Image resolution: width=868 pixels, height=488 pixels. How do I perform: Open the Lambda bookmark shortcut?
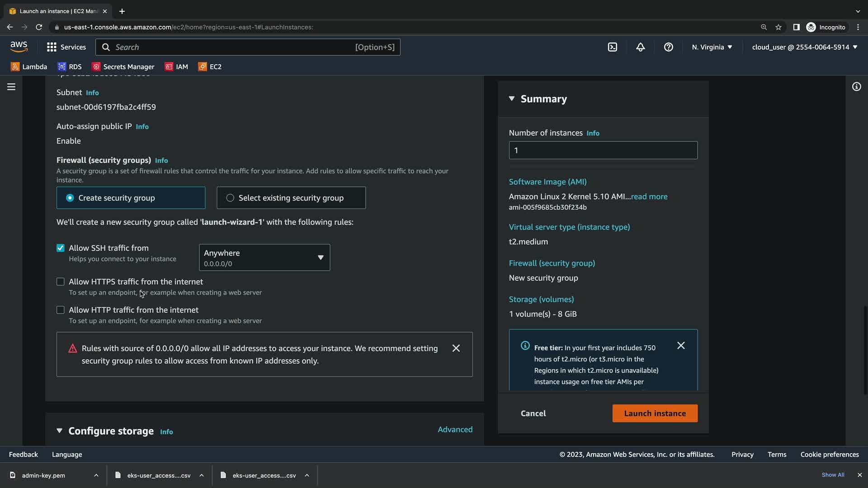pos(29,67)
